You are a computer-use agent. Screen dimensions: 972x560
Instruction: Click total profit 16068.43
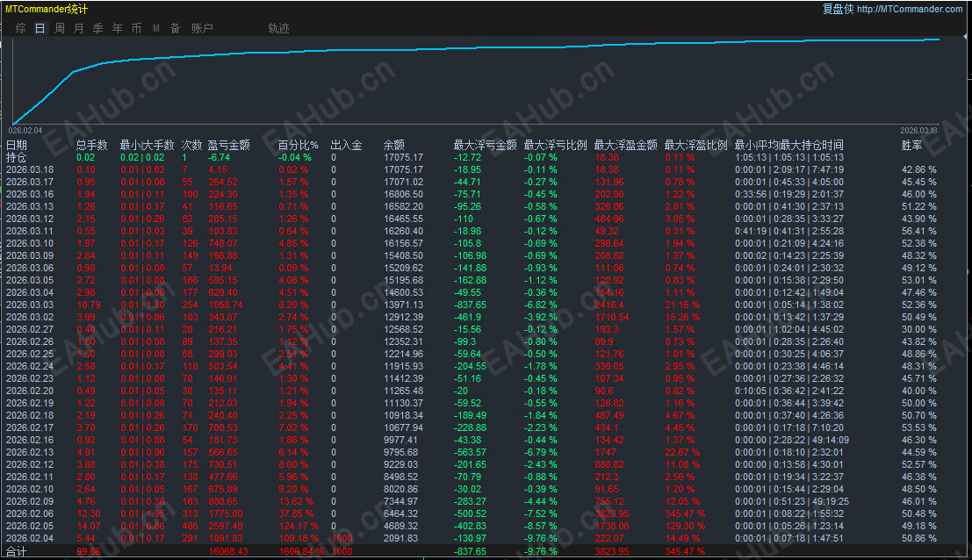coord(228,551)
